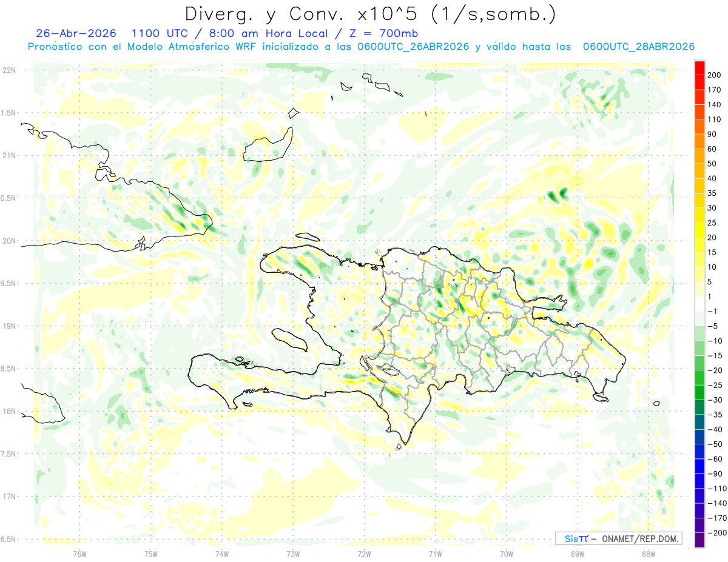Click the color bar label 50
This screenshot has height=562, width=728.
(x=712, y=164)
